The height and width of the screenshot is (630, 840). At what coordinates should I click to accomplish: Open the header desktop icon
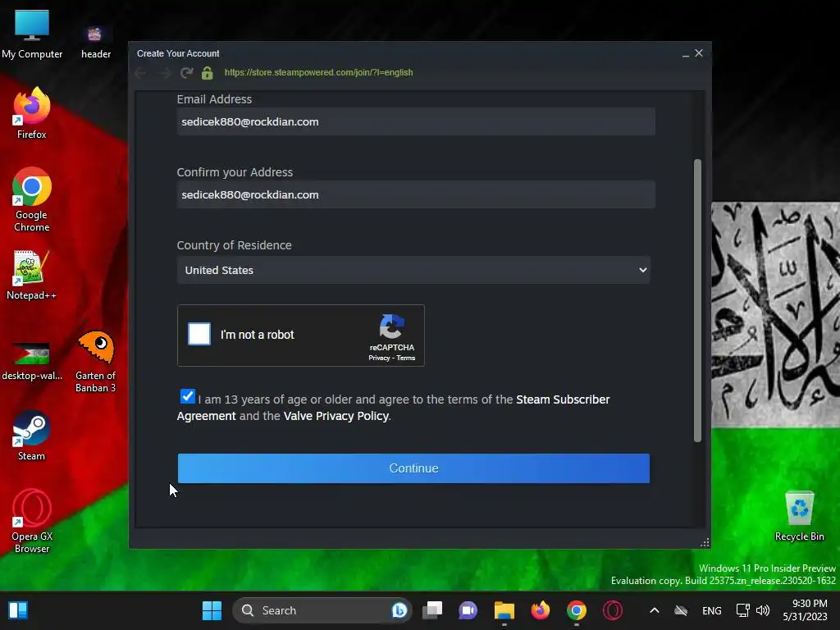pyautogui.click(x=95, y=41)
